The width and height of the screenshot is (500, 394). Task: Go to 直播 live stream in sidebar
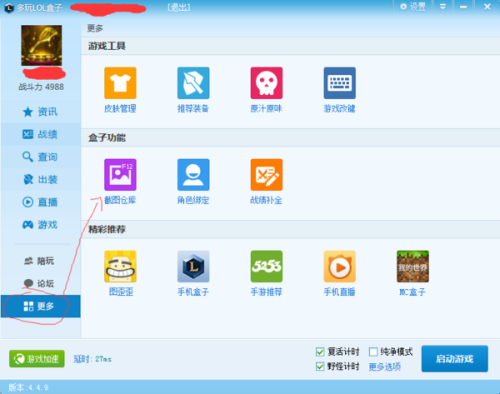coord(40,202)
